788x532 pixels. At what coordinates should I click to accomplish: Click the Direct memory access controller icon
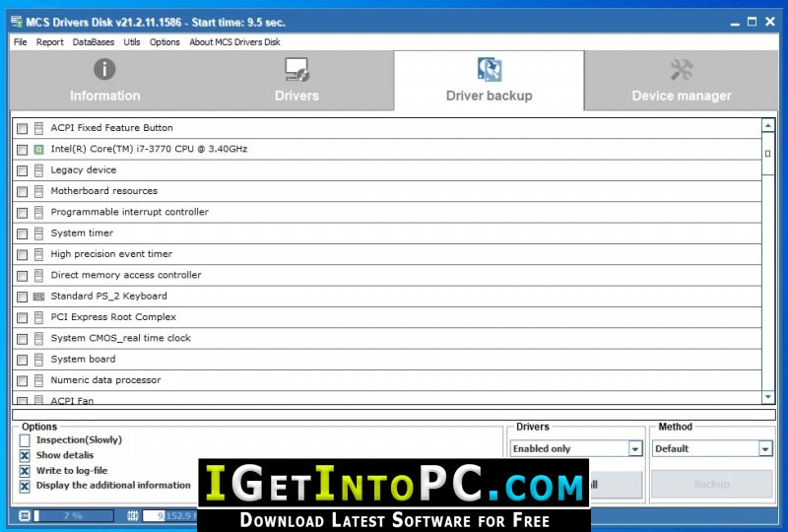point(38,276)
